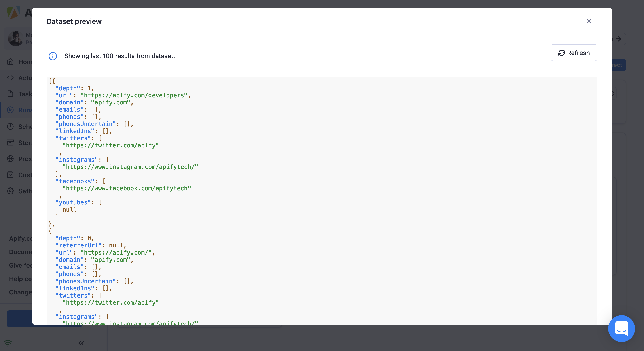The image size is (644, 351).
Task: Click the "https://www.facebook.com/apifytech" string in the first record
Action: [x=127, y=188]
